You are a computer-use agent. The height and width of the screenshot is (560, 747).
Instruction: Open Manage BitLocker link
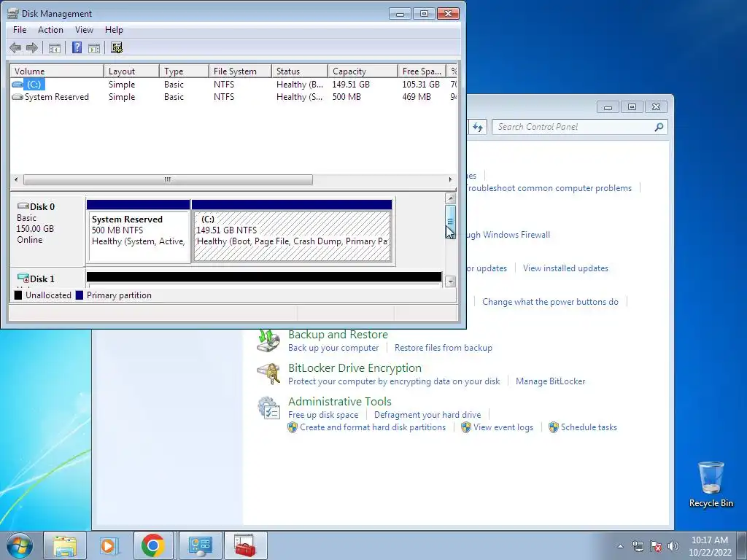coord(550,381)
